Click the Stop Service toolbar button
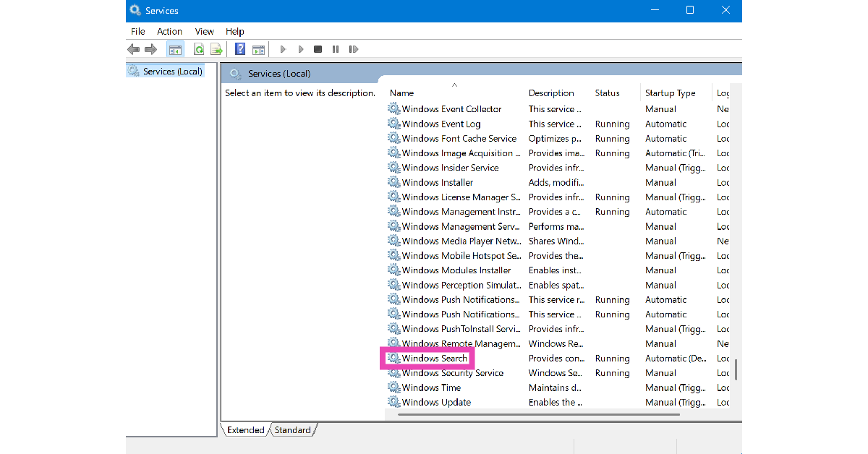This screenshot has height=454, width=868. point(318,49)
